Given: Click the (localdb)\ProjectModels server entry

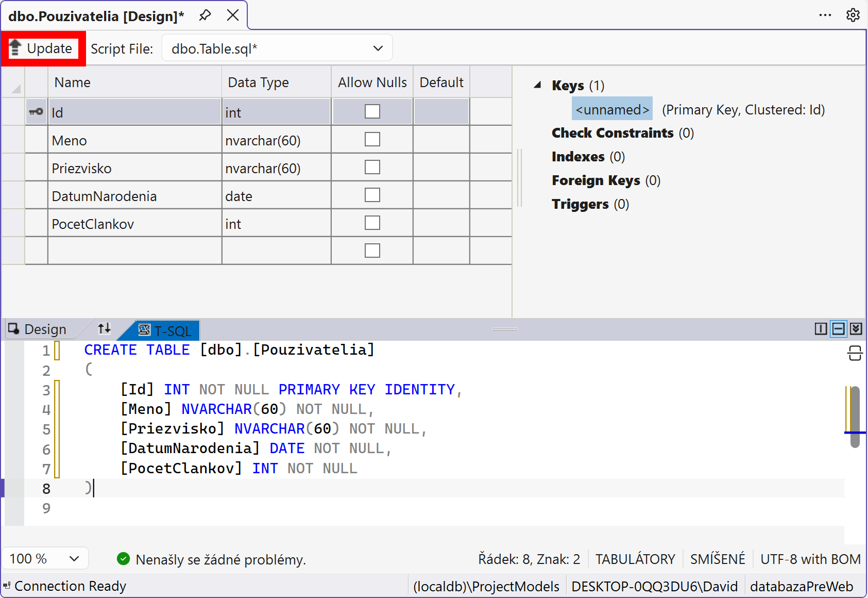Looking at the screenshot, I should 486,586.
